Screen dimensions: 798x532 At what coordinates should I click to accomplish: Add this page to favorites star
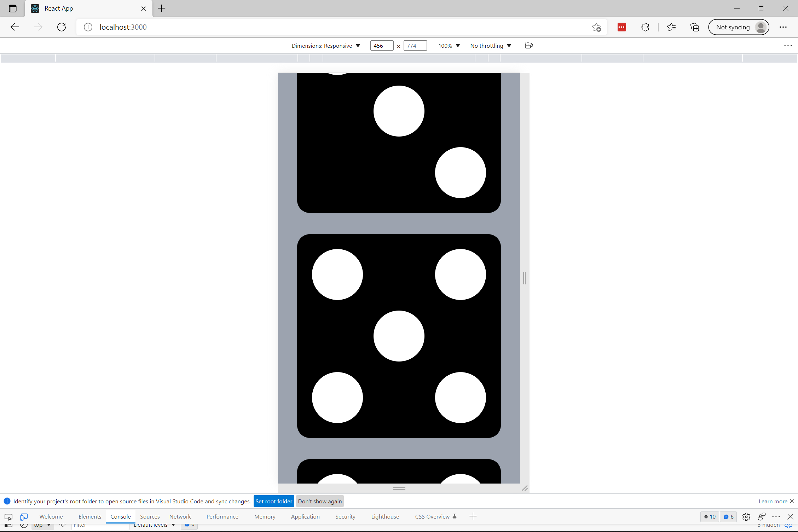[596, 27]
